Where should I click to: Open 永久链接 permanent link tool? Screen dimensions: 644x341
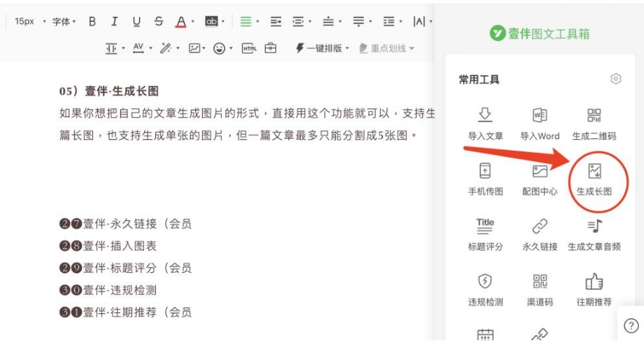[539, 235]
